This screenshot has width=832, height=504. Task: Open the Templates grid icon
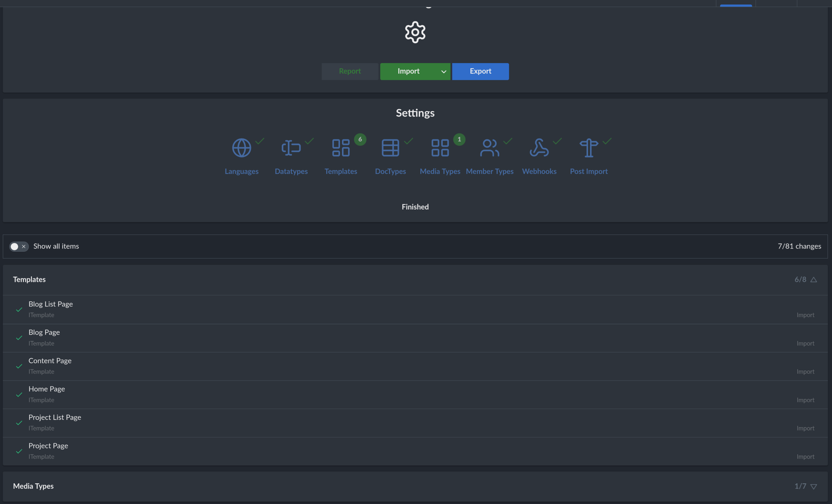pyautogui.click(x=341, y=148)
